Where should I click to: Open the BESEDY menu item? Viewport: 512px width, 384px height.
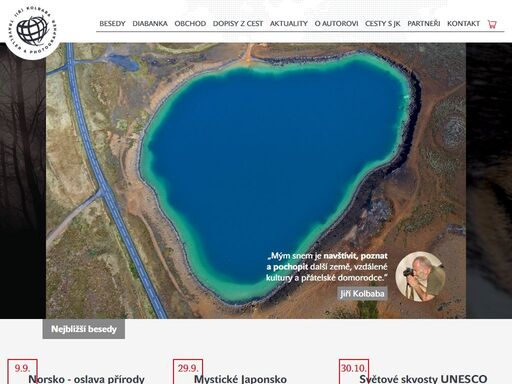pos(112,24)
